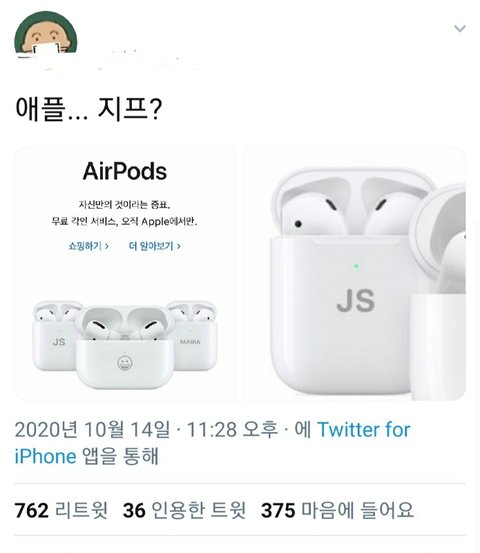Click the green LED on the large case
This screenshot has height=553, width=480.
356,266
